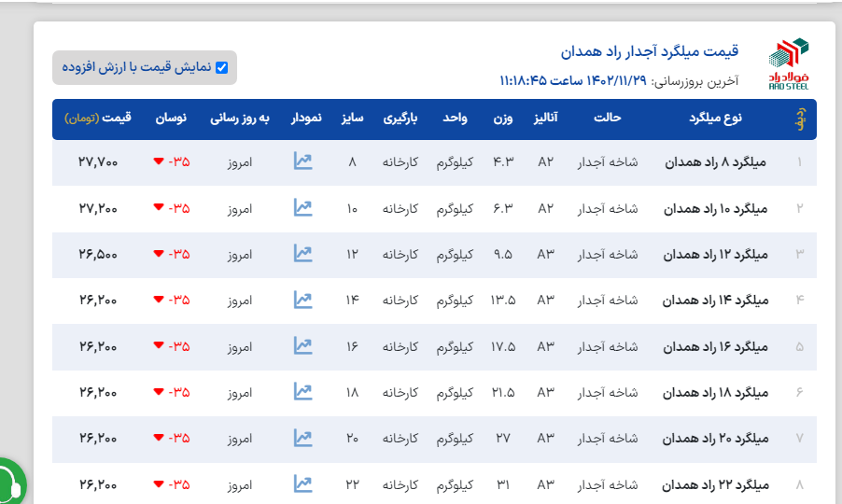Open price chart for میلگرد 10 راد همدان

pyautogui.click(x=302, y=207)
